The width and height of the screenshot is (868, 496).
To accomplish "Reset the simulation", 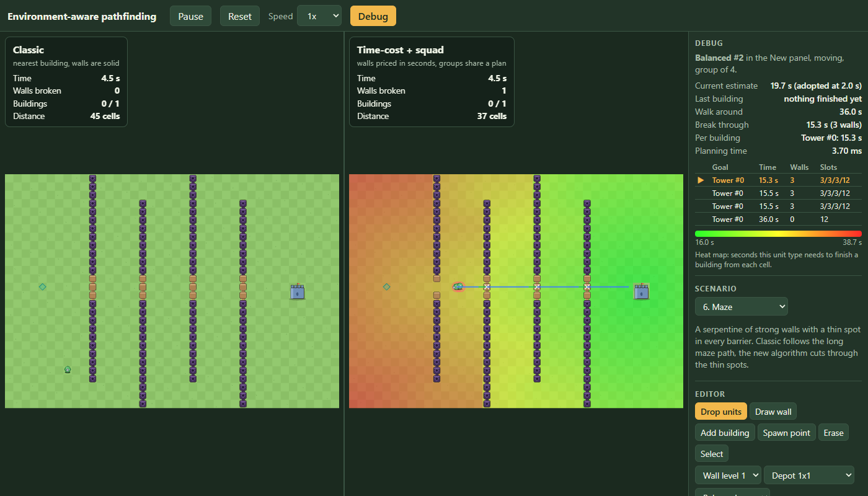I will [240, 16].
